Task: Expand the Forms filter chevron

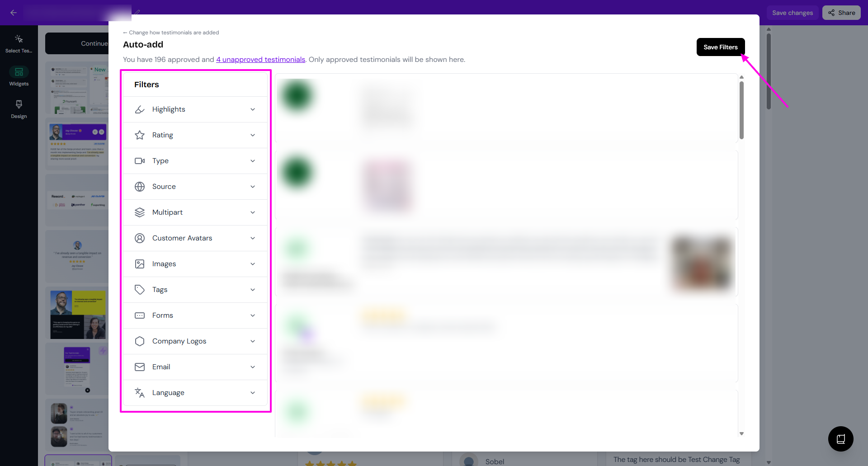Action: pyautogui.click(x=253, y=315)
